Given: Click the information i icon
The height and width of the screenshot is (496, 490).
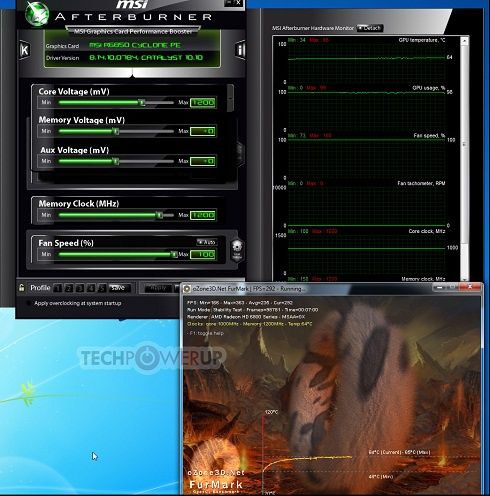Looking at the screenshot, I should [240, 50].
